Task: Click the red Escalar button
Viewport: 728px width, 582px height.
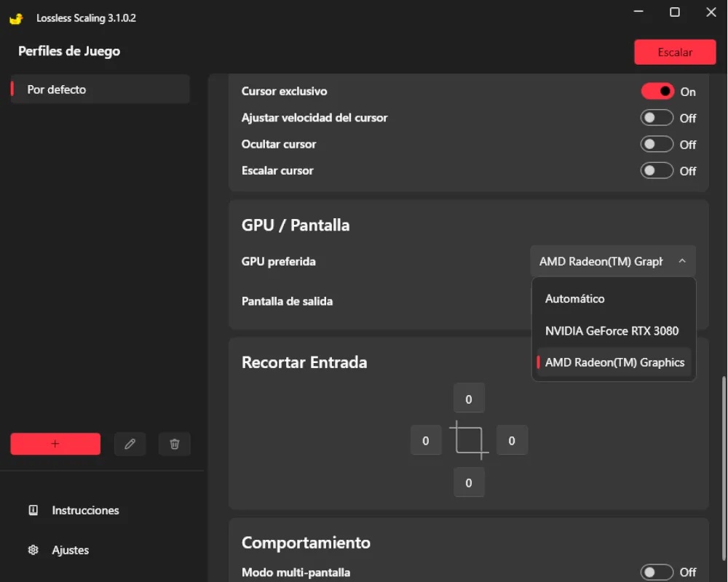Action: (675, 52)
